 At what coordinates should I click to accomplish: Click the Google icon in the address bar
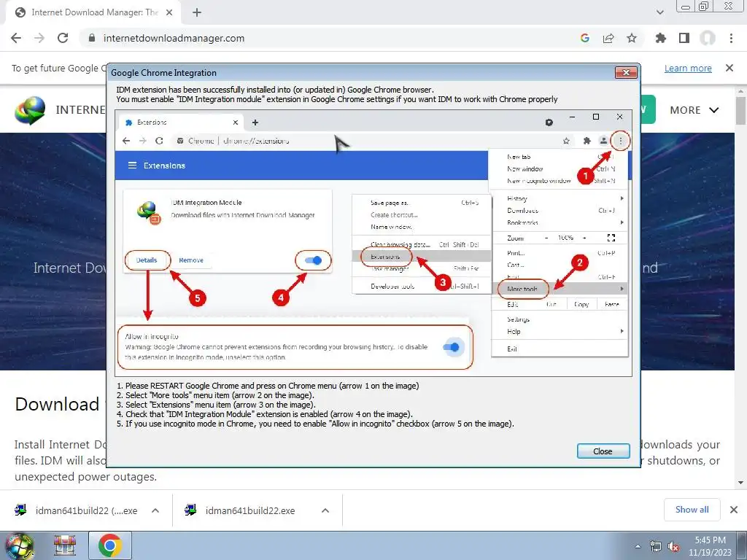coord(584,38)
